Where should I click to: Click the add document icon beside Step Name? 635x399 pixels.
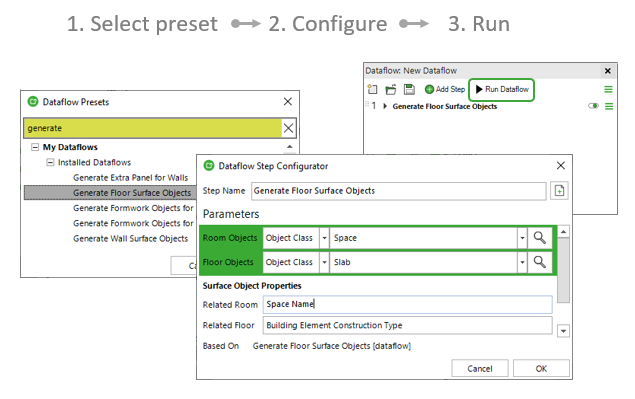[559, 191]
